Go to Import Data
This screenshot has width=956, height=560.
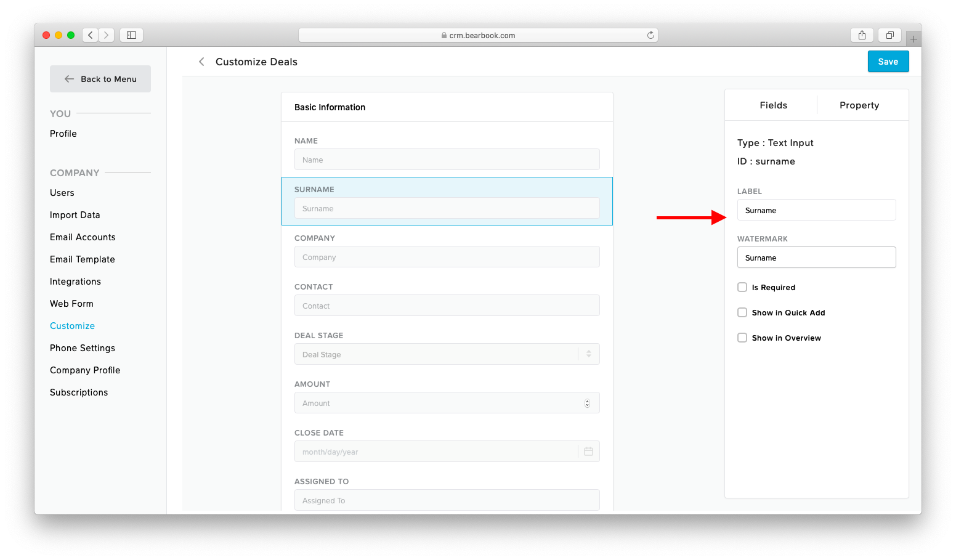(75, 215)
